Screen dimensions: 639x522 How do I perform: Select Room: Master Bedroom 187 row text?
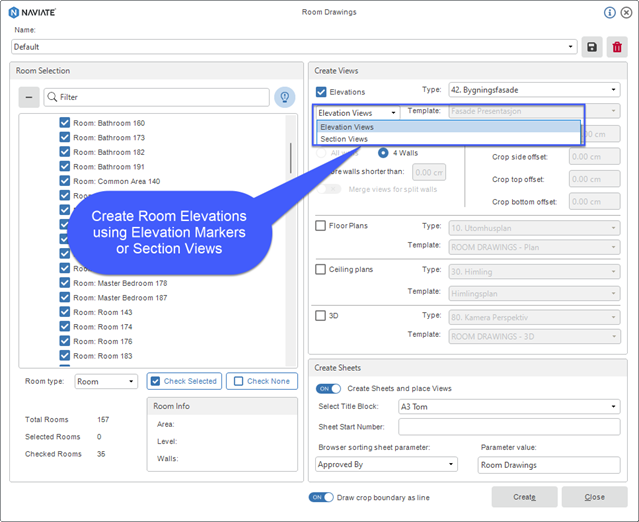[x=120, y=298]
